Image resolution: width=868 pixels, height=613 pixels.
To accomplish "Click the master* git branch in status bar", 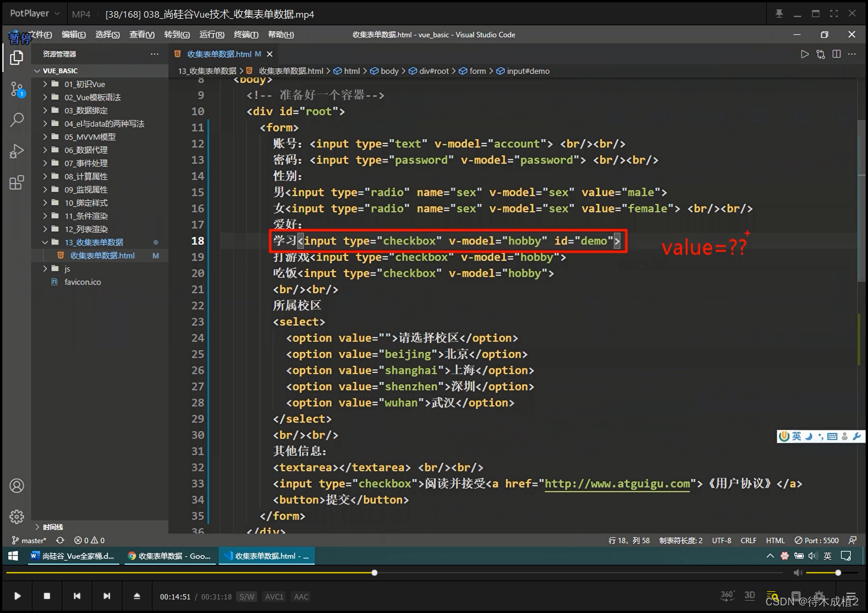I will point(29,540).
